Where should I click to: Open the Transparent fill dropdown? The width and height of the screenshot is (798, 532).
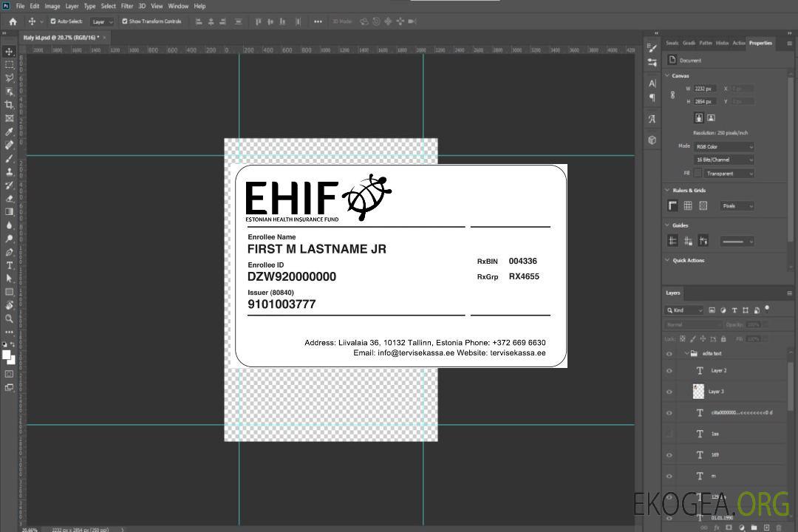tap(729, 174)
